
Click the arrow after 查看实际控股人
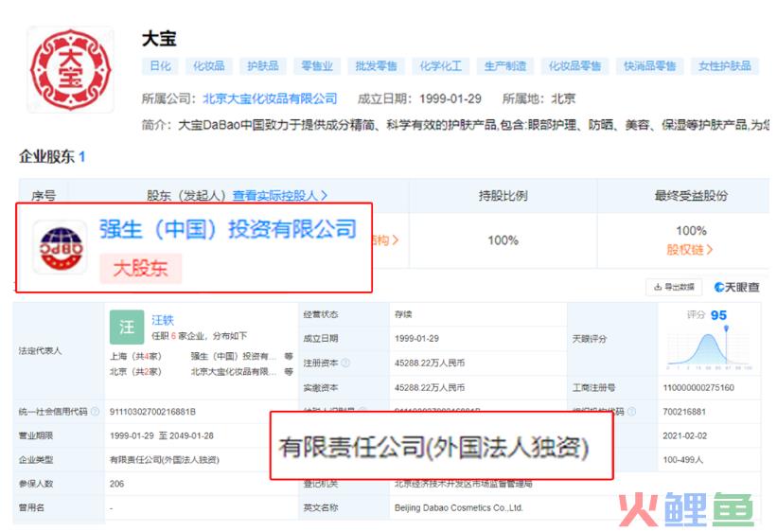[x=324, y=195]
